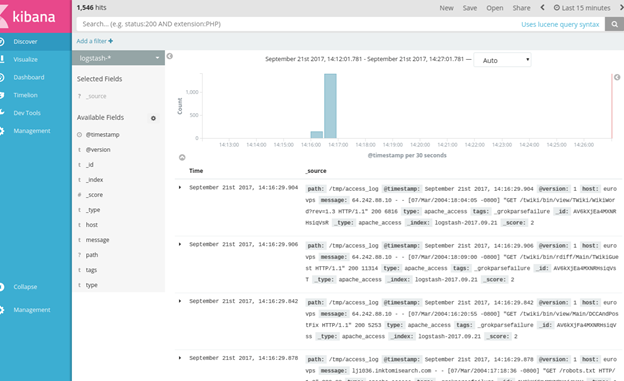Click arrow icon at chart's right edge
Viewport: 624px width, 381px height.
(x=617, y=77)
